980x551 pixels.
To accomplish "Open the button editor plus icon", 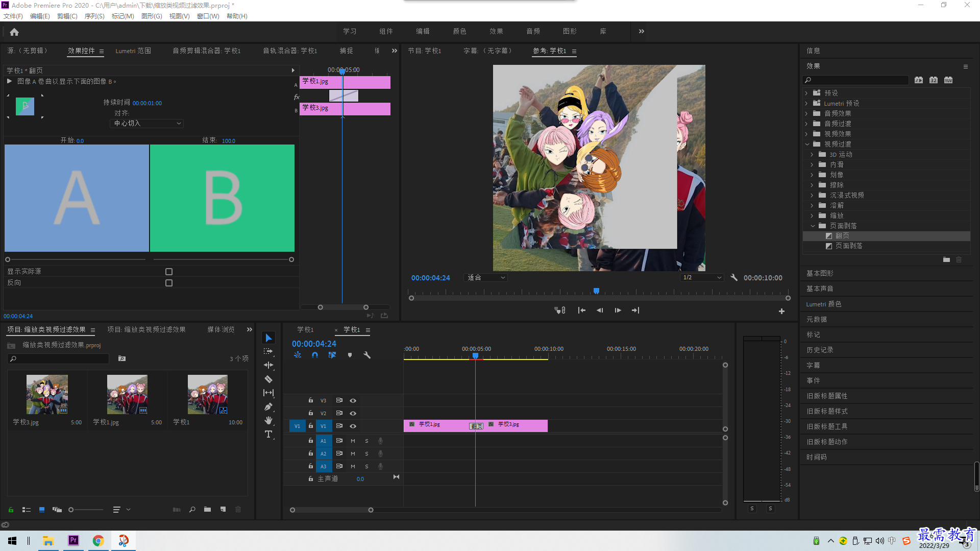I will click(781, 311).
